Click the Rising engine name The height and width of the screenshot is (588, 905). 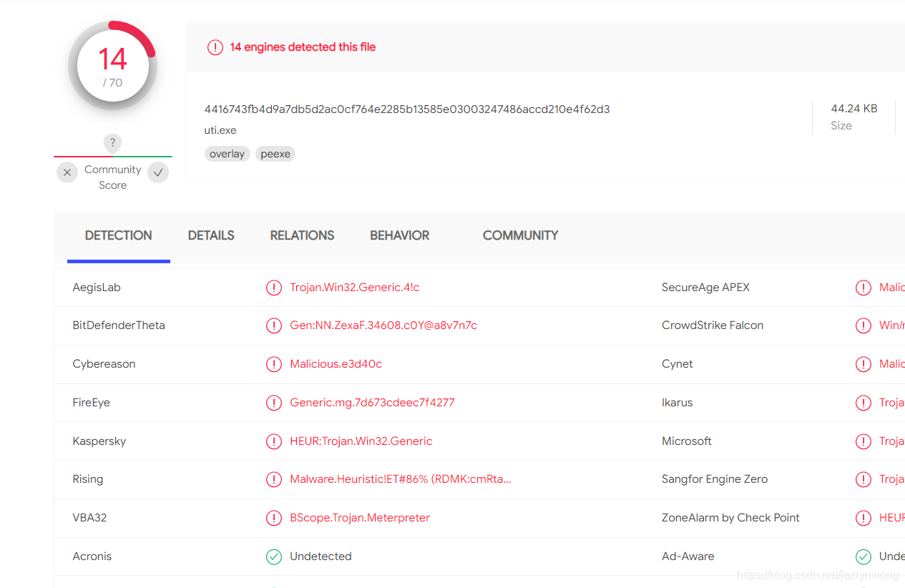click(x=88, y=479)
